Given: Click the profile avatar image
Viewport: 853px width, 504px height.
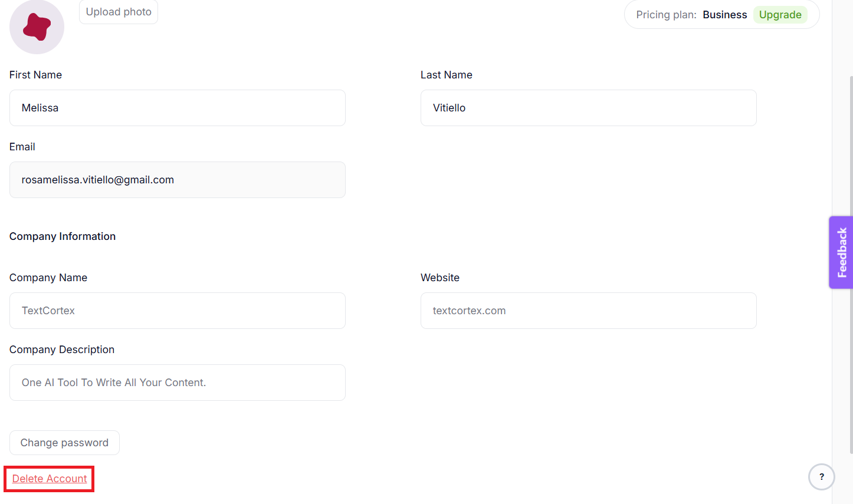Looking at the screenshot, I should point(37,27).
